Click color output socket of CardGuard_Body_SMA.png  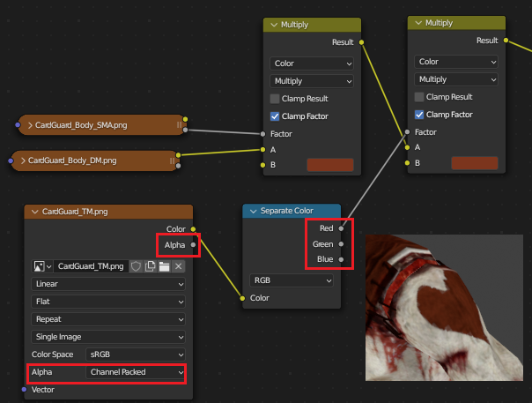coord(185,119)
